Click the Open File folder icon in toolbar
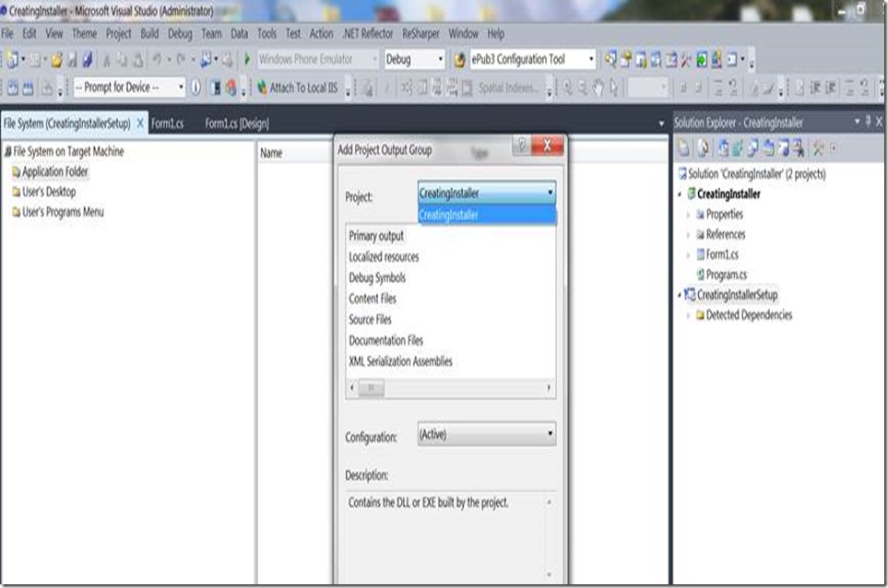Viewport: 888px width, 588px height. [56, 60]
